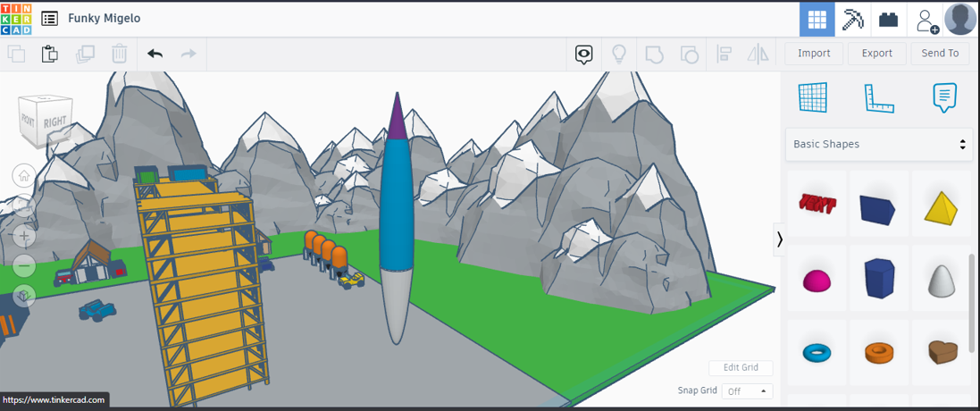Screen dimensions: 980x411
Task: Select the Notes tool
Action: click(x=945, y=98)
